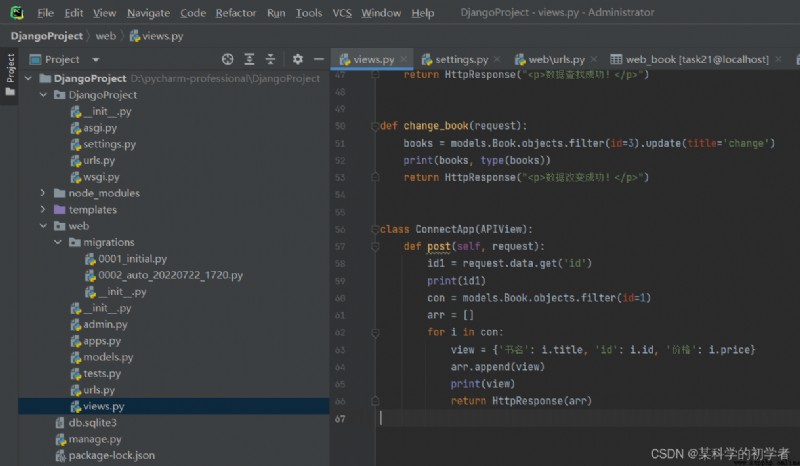Open the Tools menu
The image size is (800, 466).
point(309,13)
